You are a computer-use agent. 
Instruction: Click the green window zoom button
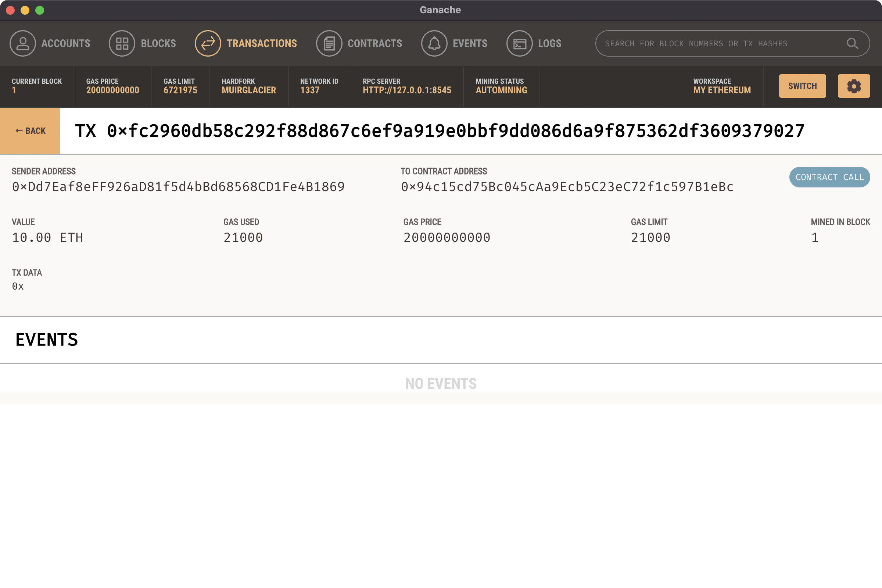[40, 10]
